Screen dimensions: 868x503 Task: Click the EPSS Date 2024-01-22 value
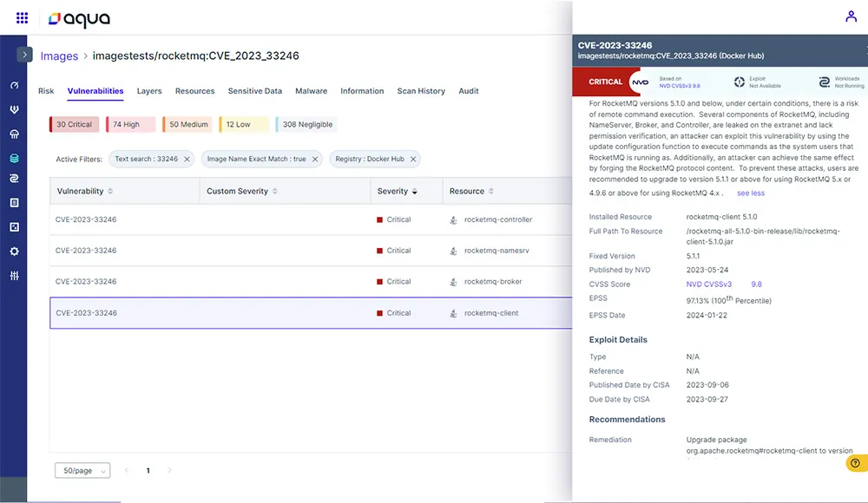(707, 316)
